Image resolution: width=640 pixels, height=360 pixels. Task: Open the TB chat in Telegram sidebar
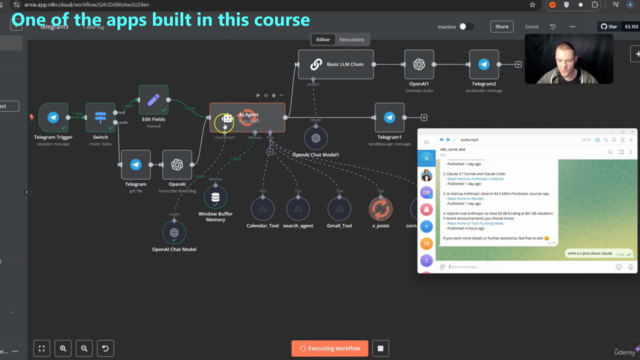[x=427, y=244]
